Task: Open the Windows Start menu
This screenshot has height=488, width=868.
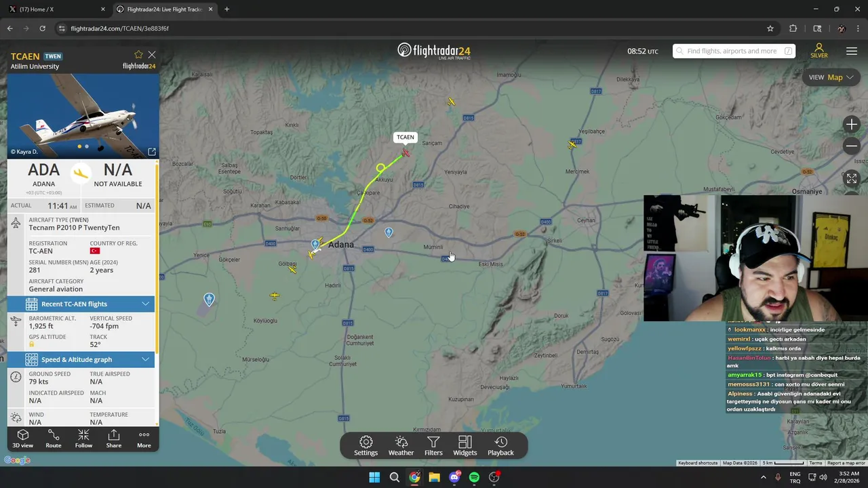Action: pyautogui.click(x=374, y=477)
